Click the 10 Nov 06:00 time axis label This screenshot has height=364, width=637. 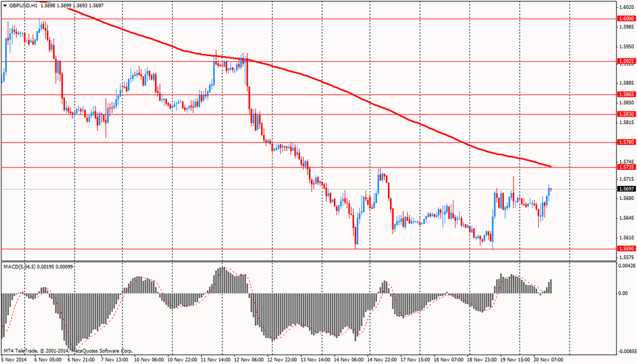(x=148, y=360)
